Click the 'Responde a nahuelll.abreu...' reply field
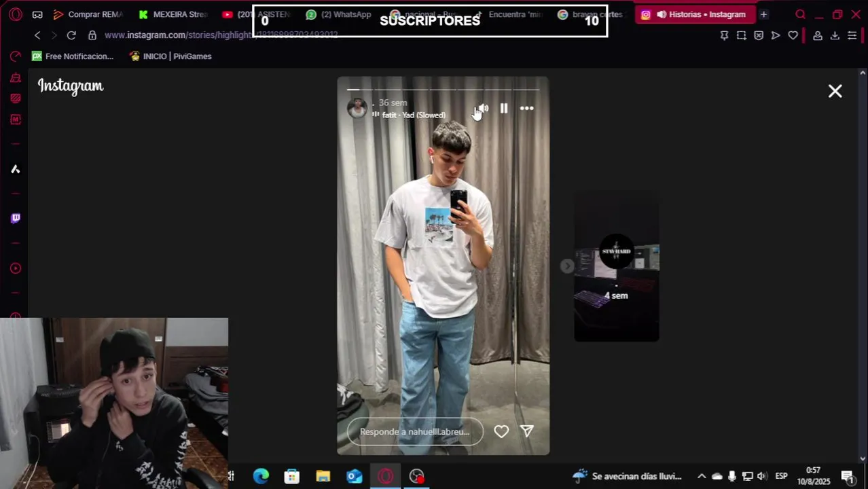The image size is (868, 489). pyautogui.click(x=415, y=431)
